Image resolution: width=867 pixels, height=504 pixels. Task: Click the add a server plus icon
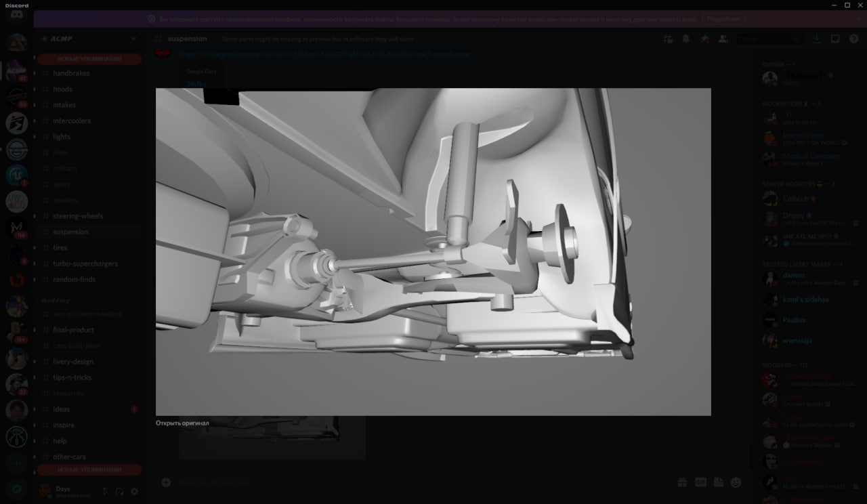16,463
